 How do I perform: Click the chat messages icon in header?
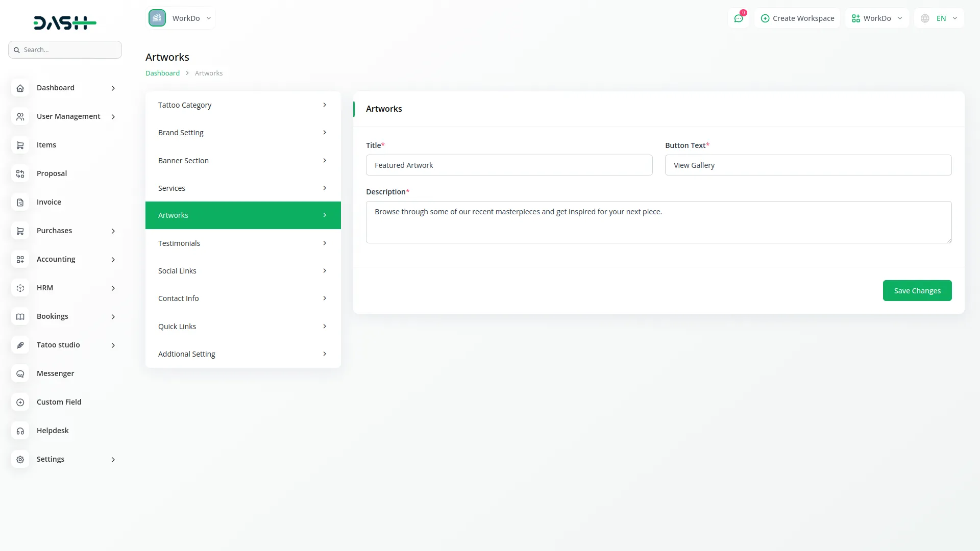[x=738, y=18]
